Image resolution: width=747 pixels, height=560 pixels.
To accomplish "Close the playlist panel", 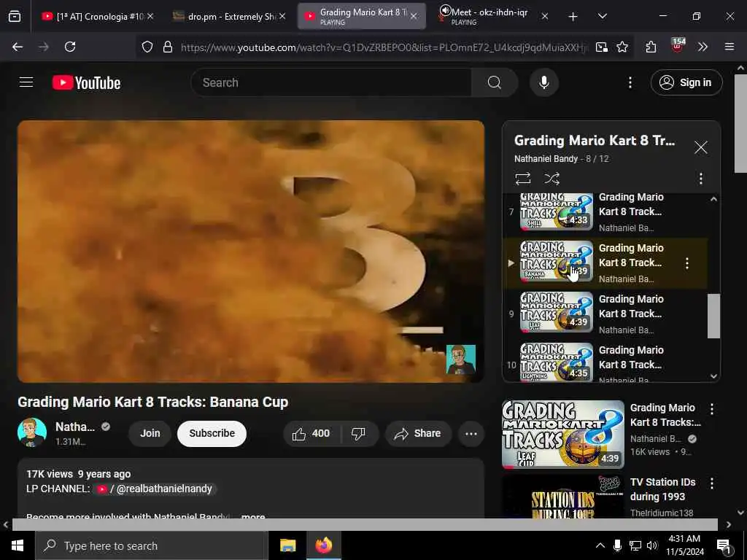I will click(x=700, y=147).
